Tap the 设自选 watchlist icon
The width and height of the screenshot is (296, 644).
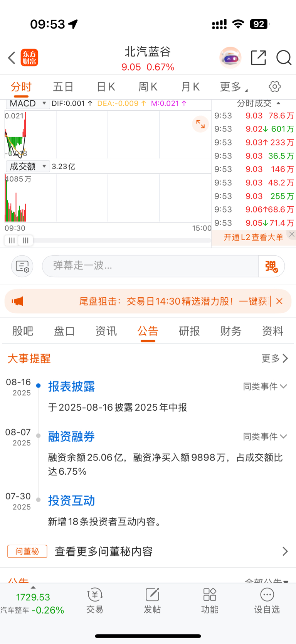click(x=267, y=601)
